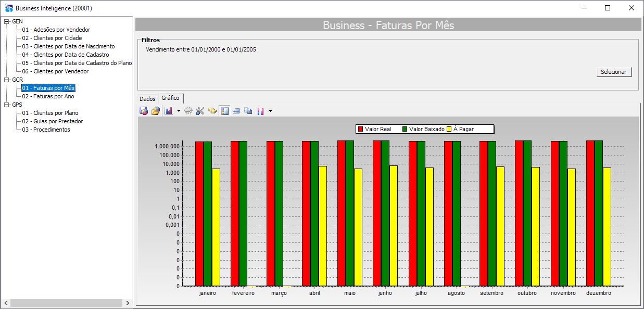Click the stacked yellow cards toolbar icon
The image size is (644, 309).
click(212, 111)
